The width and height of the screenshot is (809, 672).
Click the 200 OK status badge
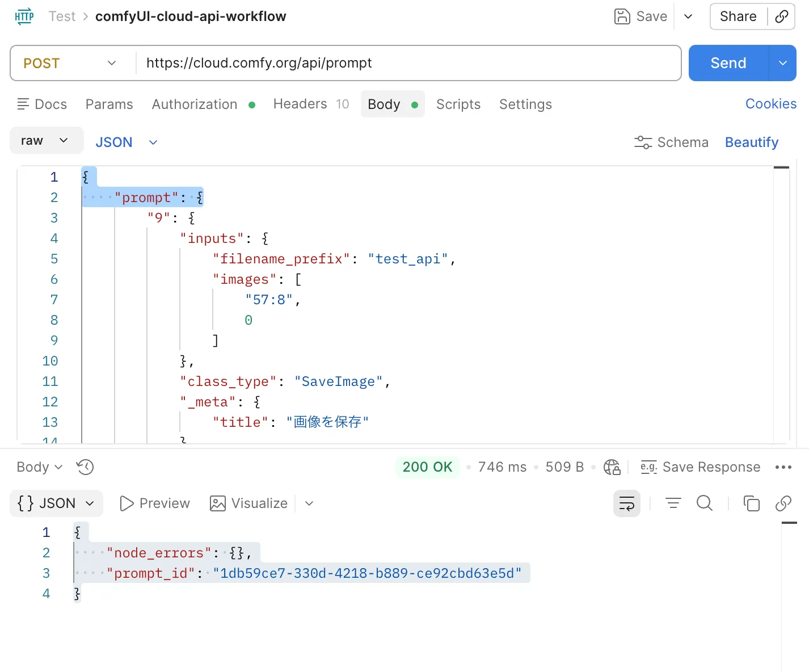(x=427, y=467)
